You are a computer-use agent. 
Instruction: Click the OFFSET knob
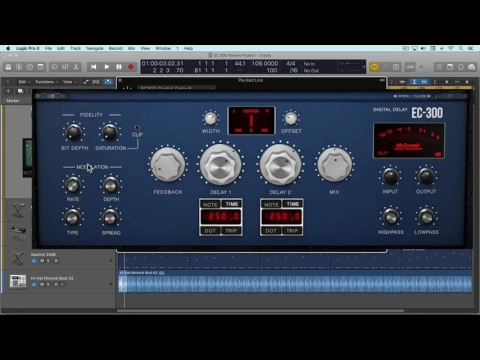[x=291, y=118]
